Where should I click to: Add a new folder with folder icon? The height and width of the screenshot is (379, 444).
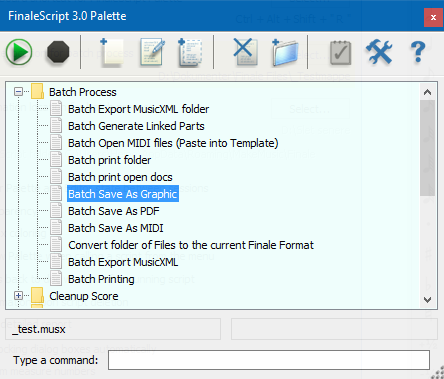[285, 52]
